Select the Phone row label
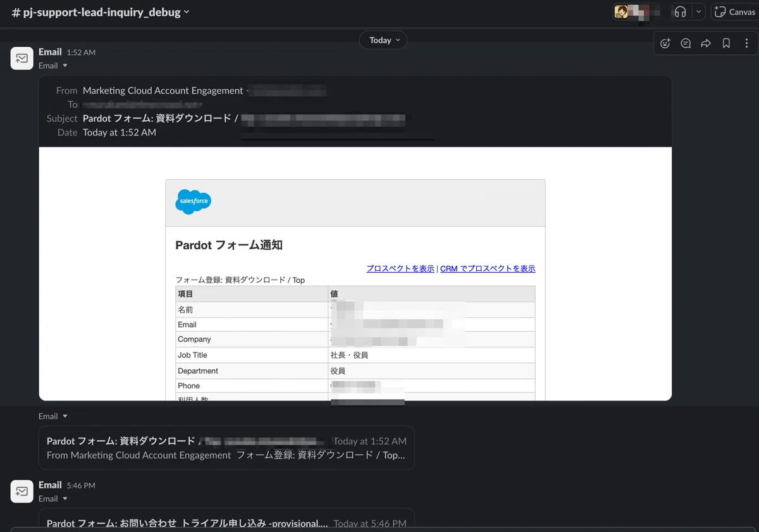This screenshot has height=532, width=759. (x=188, y=386)
